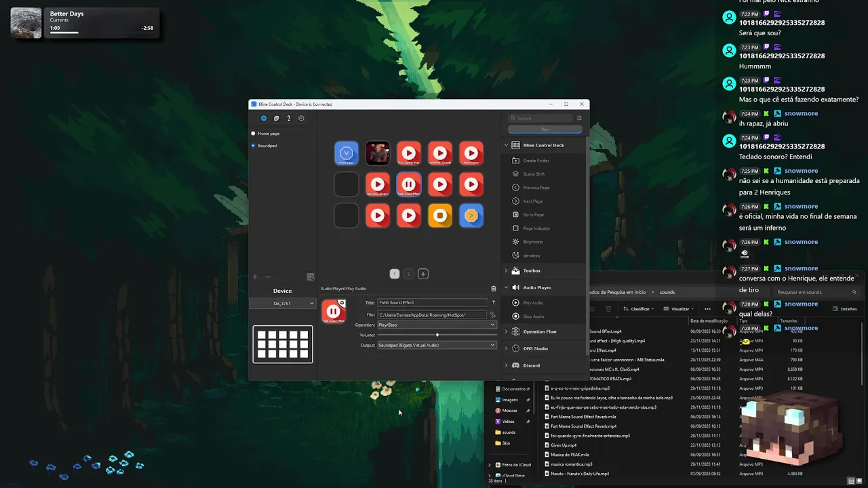Select the deck key showing a man's photo
The image size is (868, 488).
pos(378,153)
